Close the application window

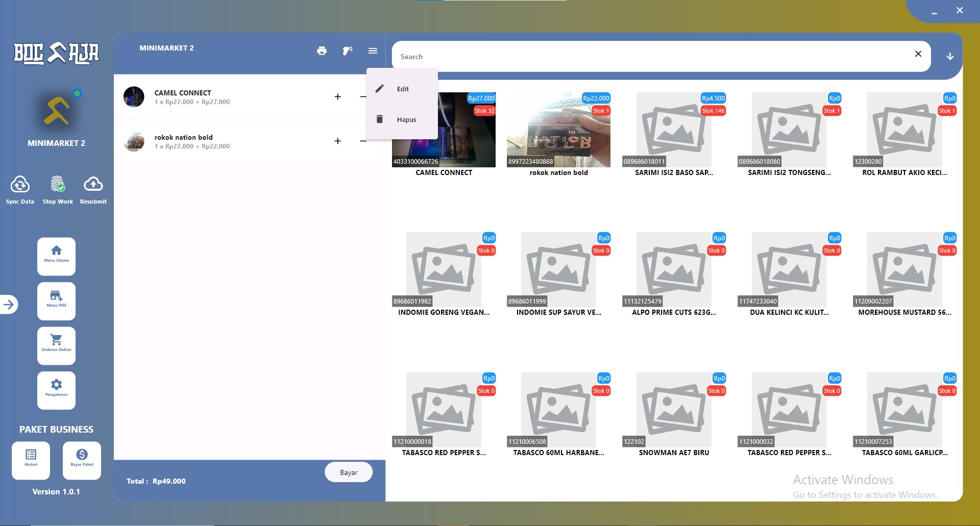[x=960, y=10]
